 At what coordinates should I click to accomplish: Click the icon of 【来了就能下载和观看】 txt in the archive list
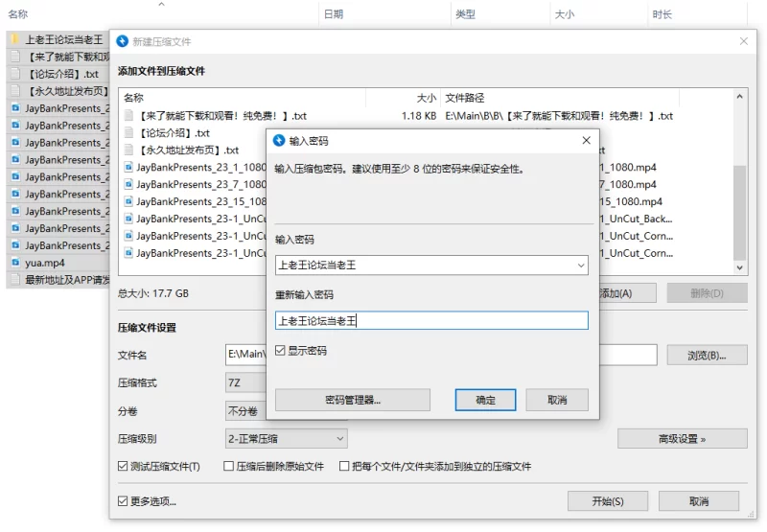[128, 116]
